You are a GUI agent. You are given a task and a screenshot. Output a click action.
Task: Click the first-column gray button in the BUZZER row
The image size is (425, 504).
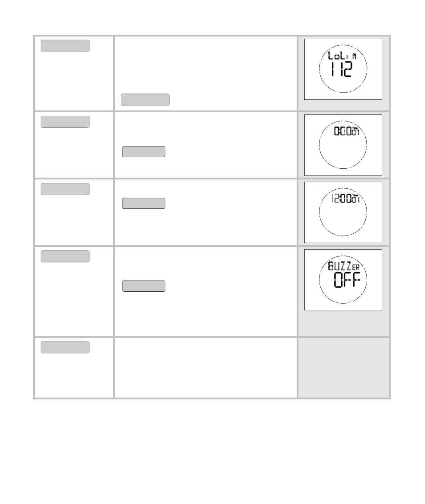(x=65, y=256)
